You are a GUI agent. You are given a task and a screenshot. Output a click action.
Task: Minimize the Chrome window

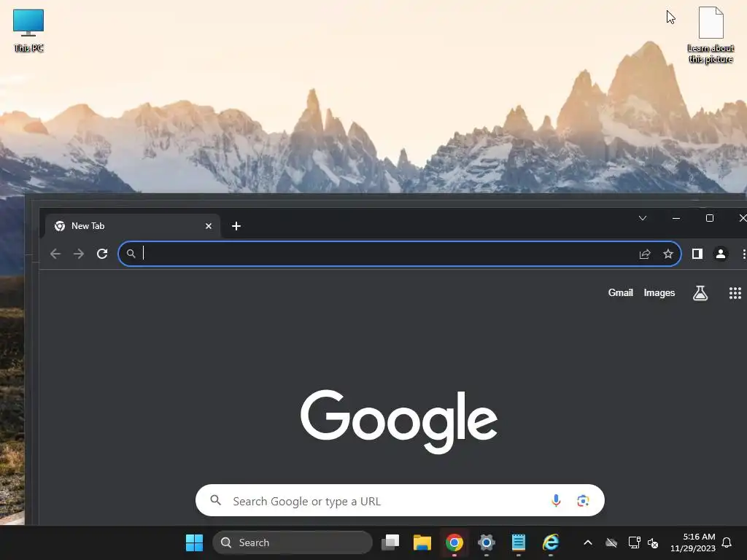tap(676, 218)
